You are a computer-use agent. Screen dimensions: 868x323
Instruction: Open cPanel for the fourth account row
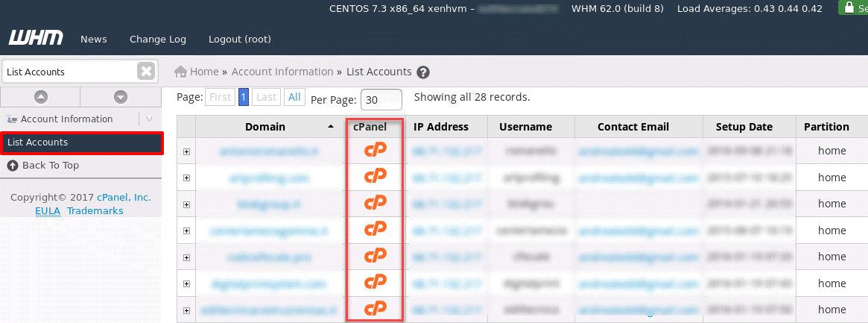375,229
